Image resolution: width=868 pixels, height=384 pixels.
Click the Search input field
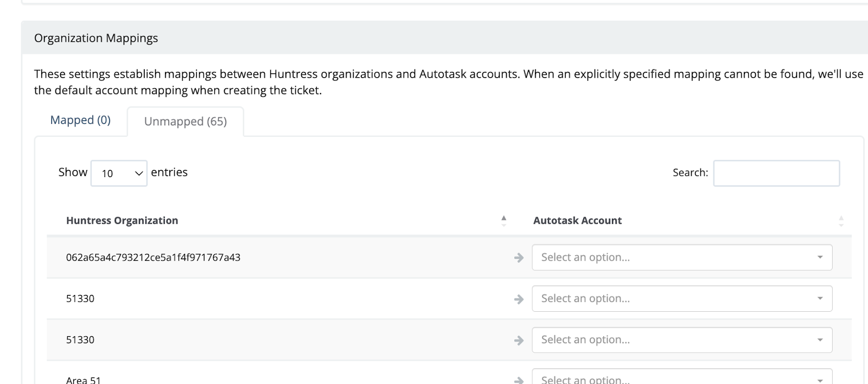tap(776, 173)
